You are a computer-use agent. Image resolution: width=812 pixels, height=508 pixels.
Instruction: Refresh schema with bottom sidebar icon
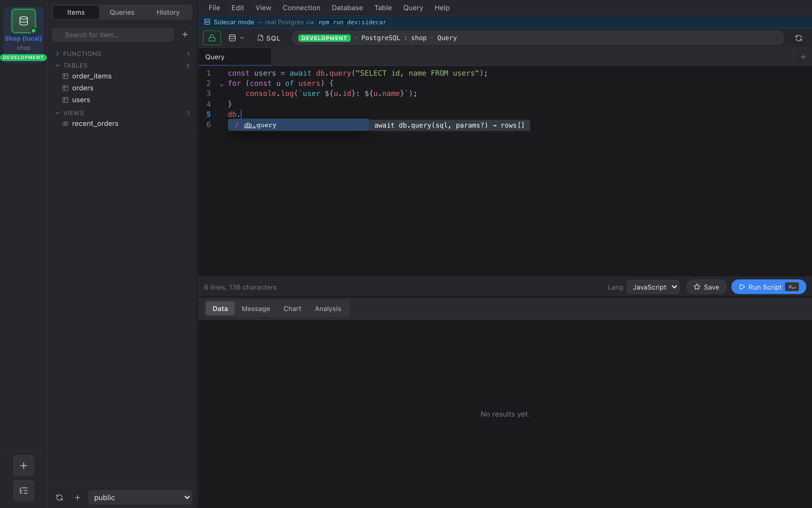[59, 498]
